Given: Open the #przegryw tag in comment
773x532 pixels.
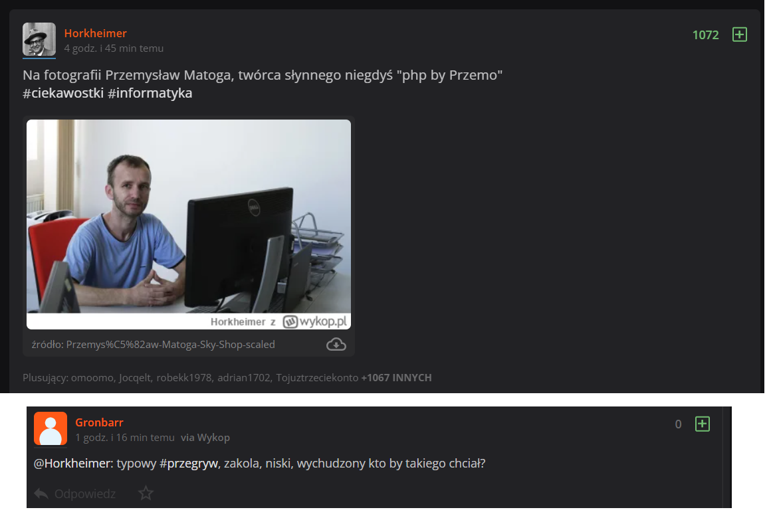Looking at the screenshot, I should 189,464.
